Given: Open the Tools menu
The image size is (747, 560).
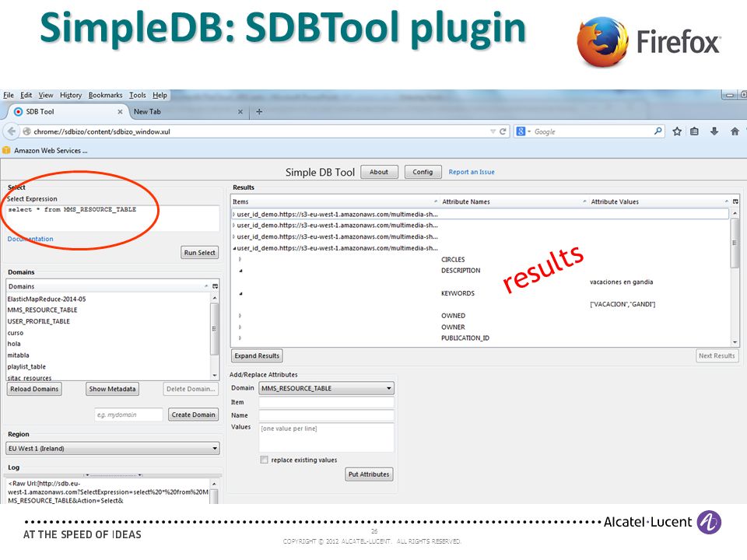Looking at the screenshot, I should tap(138, 95).
